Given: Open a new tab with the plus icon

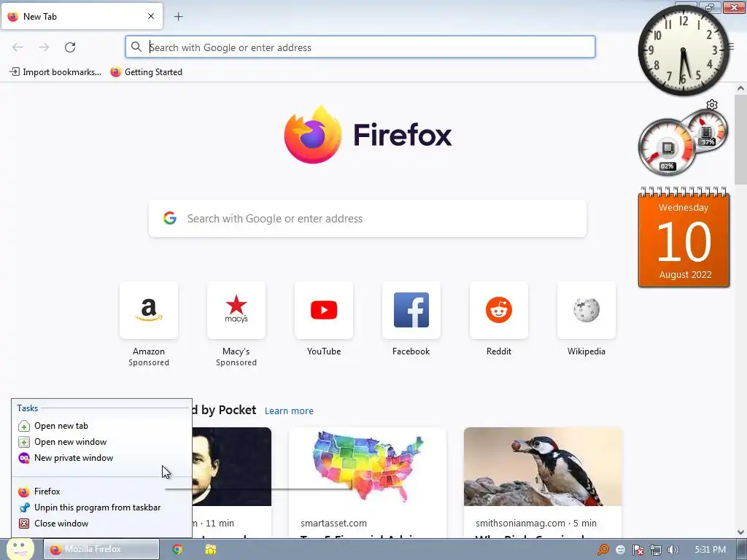Looking at the screenshot, I should pyautogui.click(x=178, y=17).
